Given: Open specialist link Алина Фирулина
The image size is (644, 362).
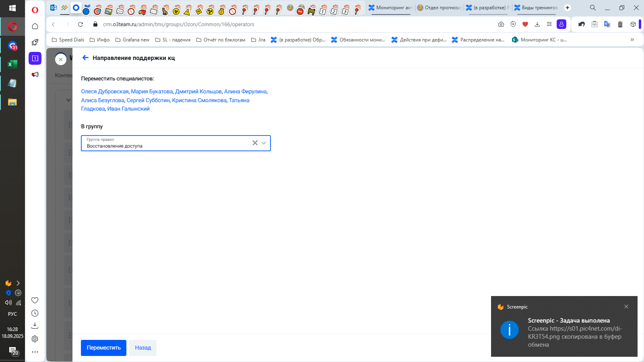Looking at the screenshot, I should (x=245, y=92).
